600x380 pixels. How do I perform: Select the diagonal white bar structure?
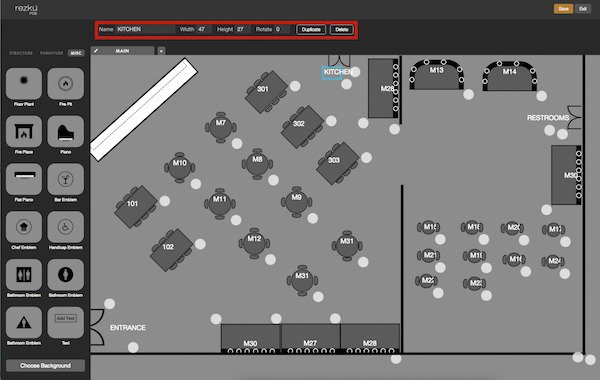(x=143, y=109)
